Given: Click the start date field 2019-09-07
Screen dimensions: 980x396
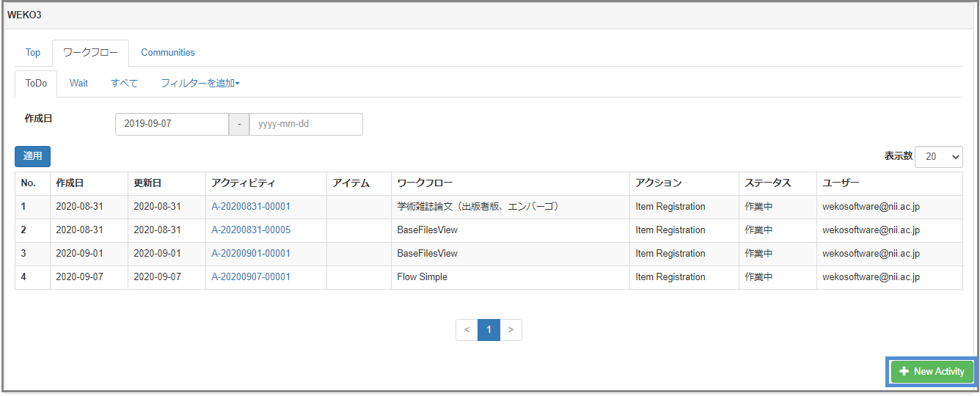Looking at the screenshot, I should coord(172,124).
